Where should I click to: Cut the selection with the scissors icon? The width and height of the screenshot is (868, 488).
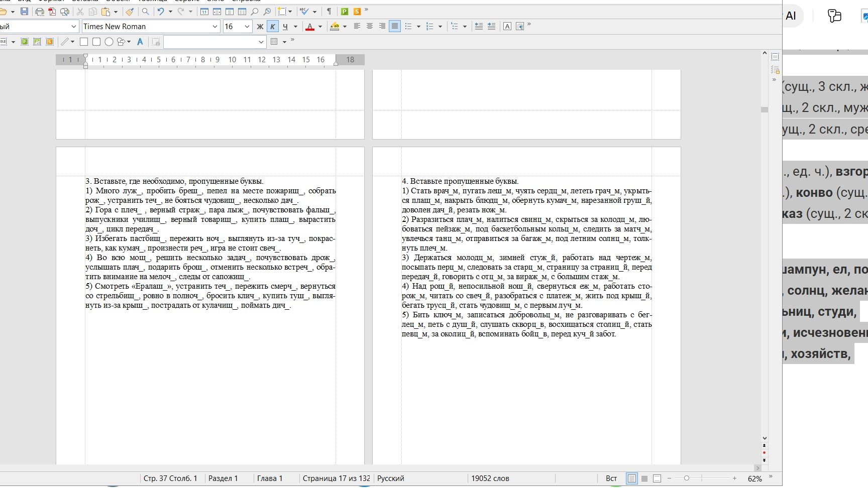pyautogui.click(x=80, y=12)
